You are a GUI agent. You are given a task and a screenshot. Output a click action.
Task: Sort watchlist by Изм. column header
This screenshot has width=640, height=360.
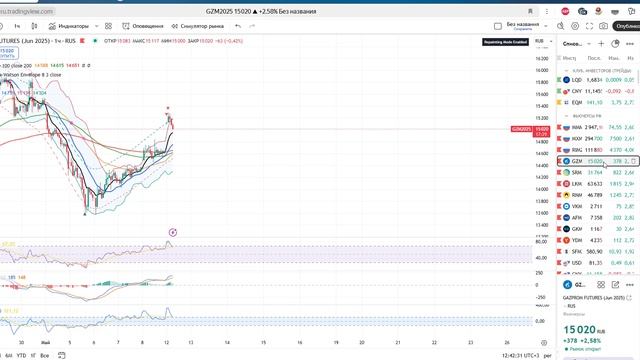click(613, 58)
